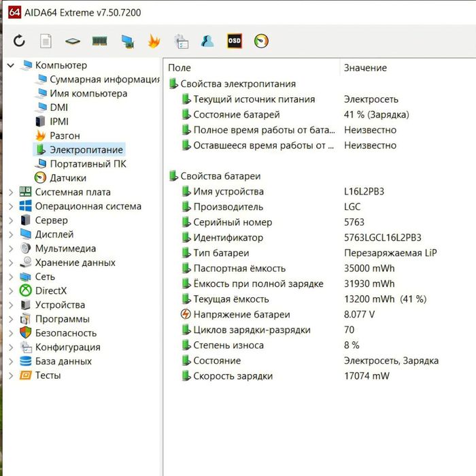Expand the Сервер node
Viewport: 476px width, 476px height.
pyautogui.click(x=11, y=220)
